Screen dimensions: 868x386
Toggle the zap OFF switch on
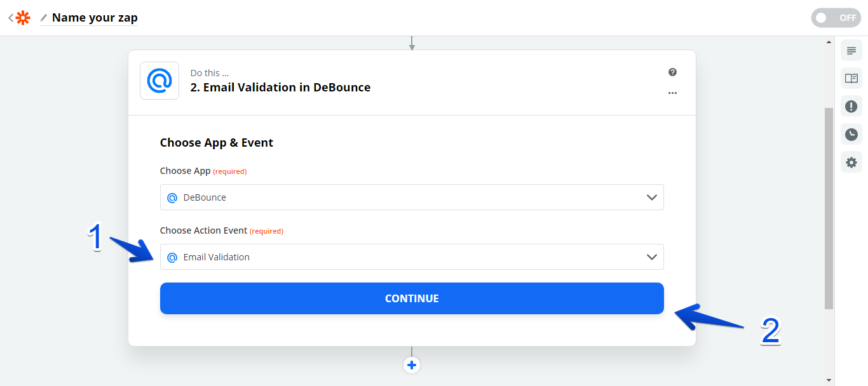pos(835,18)
